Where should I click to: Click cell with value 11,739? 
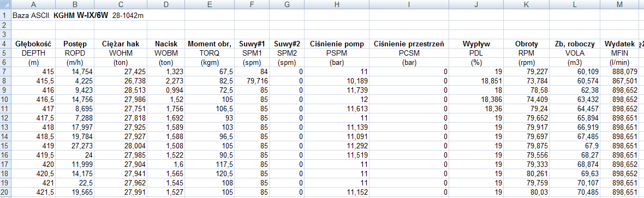coord(336,91)
